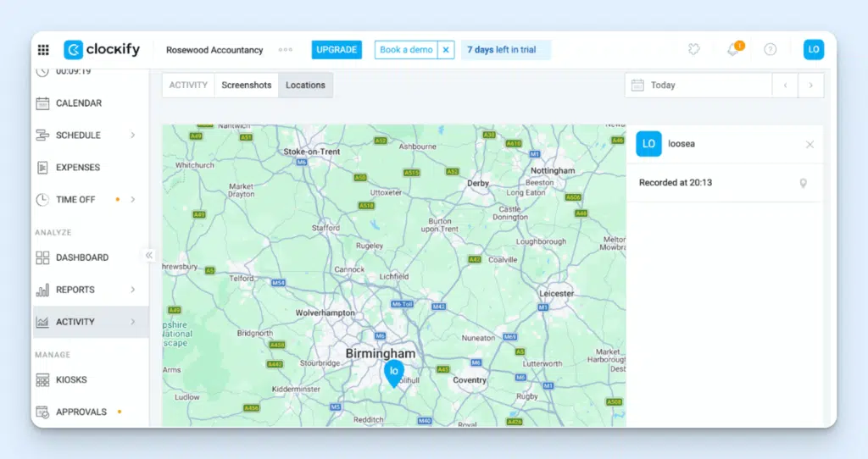Click Book a demo button

coord(406,50)
